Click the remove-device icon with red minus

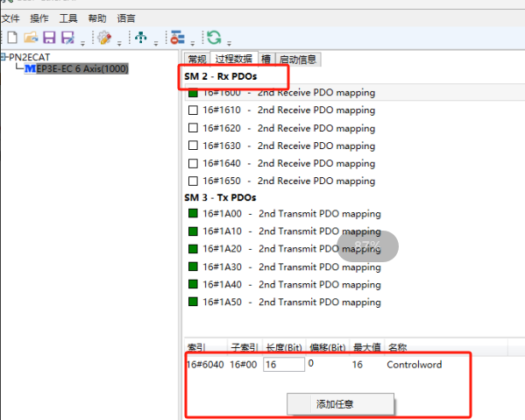pyautogui.click(x=177, y=37)
